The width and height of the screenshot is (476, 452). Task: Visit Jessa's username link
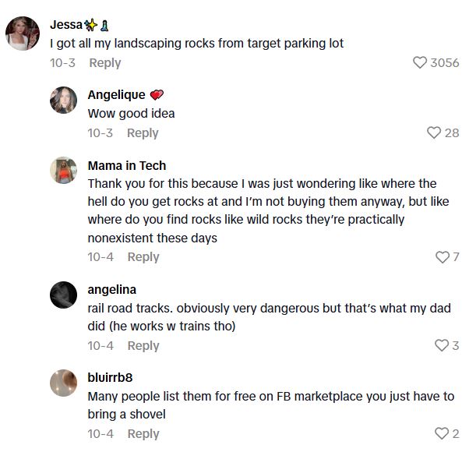pyautogui.click(x=65, y=23)
